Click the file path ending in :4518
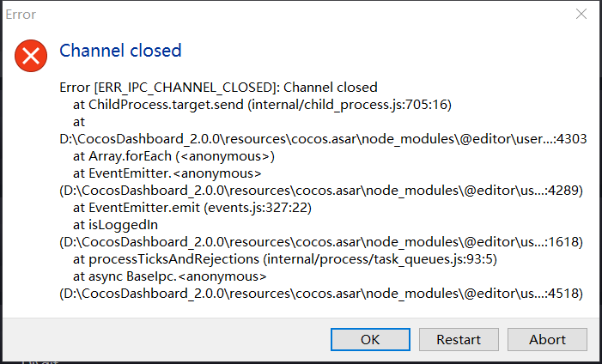Screen dimensions: 602x364 pos(321,294)
